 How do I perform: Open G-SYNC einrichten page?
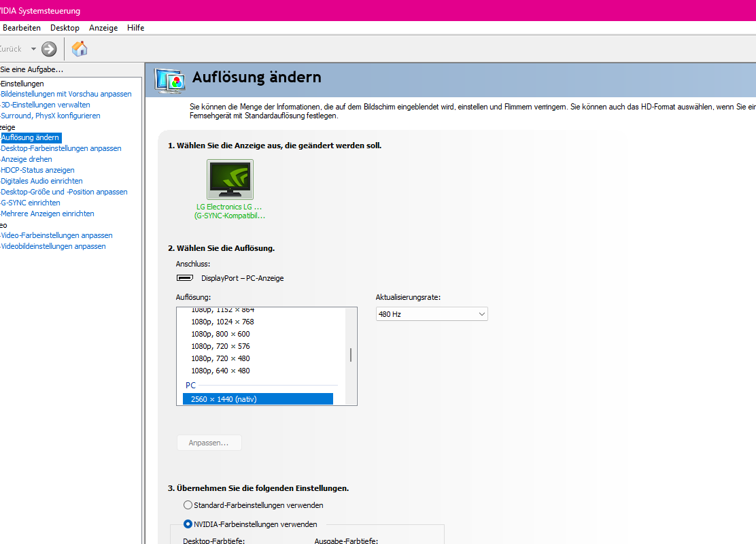[31, 203]
